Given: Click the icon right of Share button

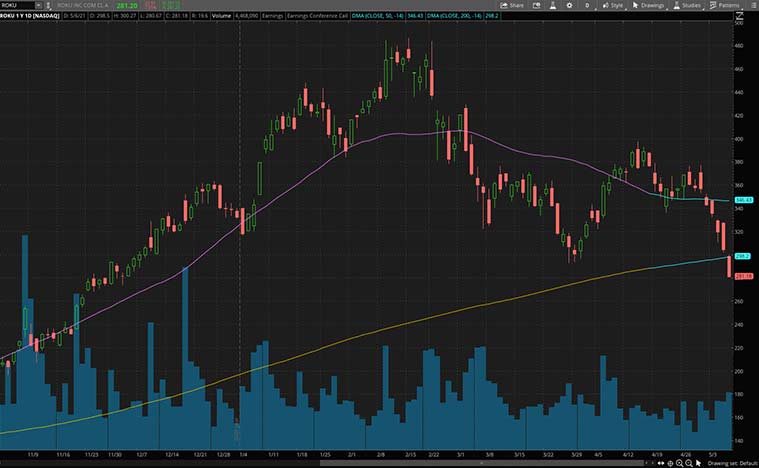Looking at the screenshot, I should (539, 5).
